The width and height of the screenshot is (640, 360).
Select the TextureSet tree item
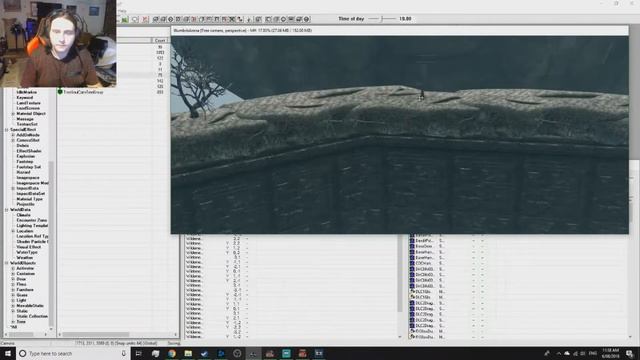coord(27,124)
